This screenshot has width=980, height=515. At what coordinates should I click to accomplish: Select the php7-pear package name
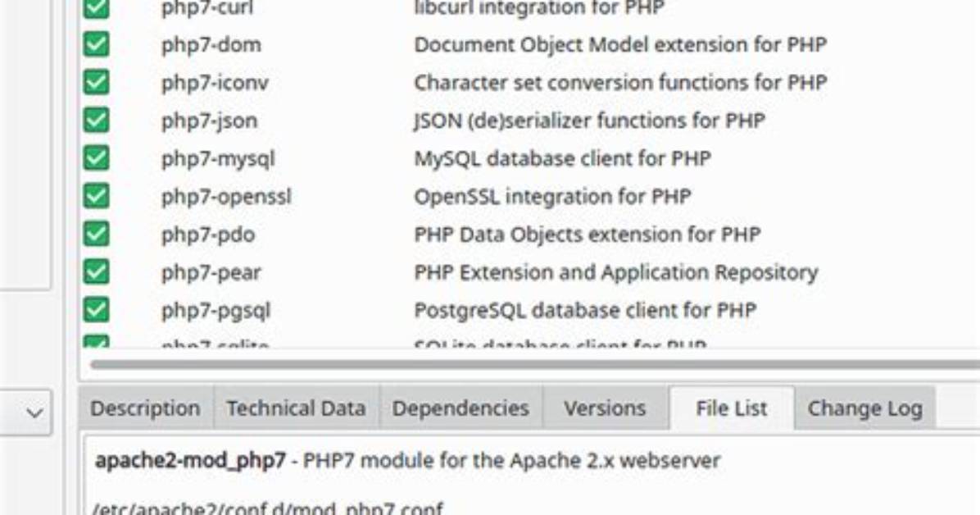(211, 273)
